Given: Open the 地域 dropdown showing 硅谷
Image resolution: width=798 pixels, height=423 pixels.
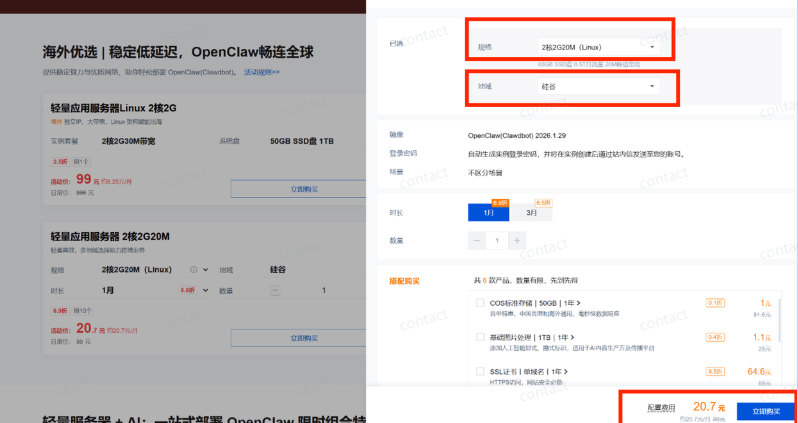Looking at the screenshot, I should pos(598,87).
